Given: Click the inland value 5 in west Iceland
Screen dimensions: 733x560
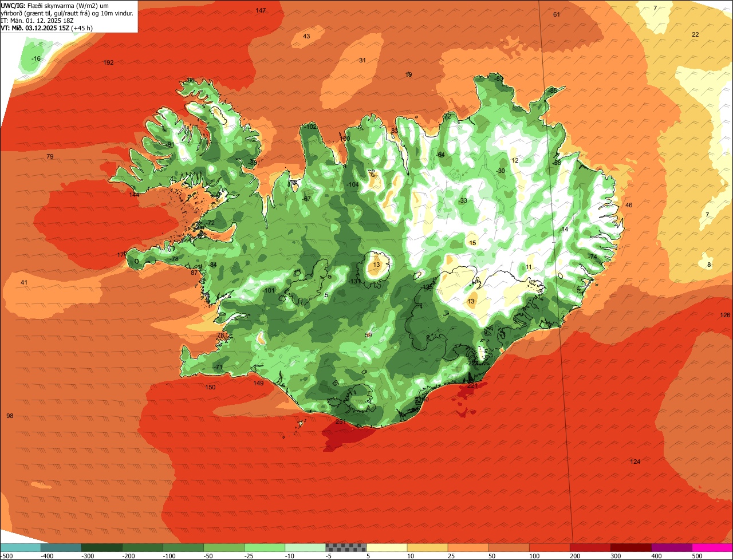Looking at the screenshot, I should coord(326,295).
